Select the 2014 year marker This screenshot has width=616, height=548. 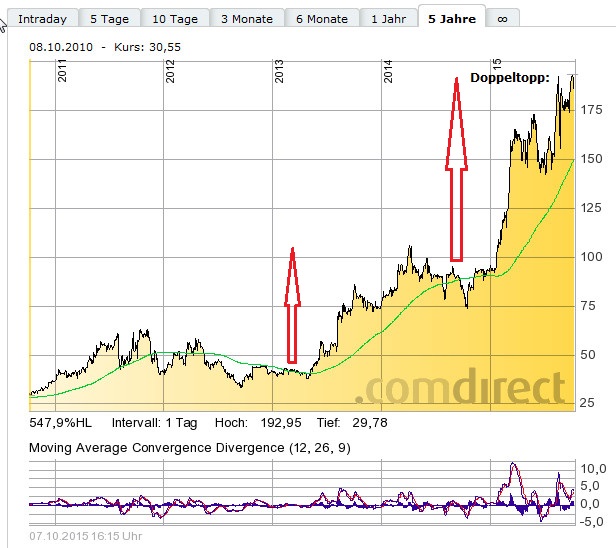click(387, 70)
